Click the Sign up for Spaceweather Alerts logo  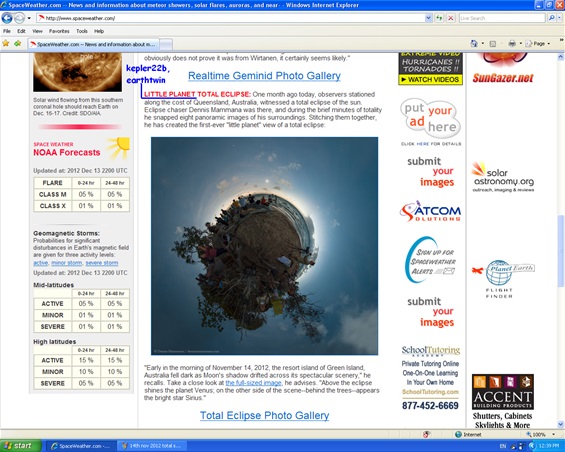pos(430,260)
